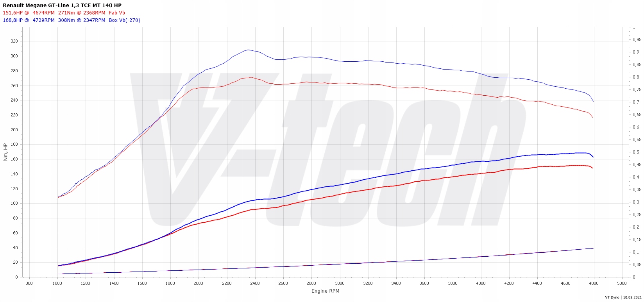This screenshot has height=302, width=644.
Task: Select the blue legend value '168,8HP @'
Action: pos(16,20)
